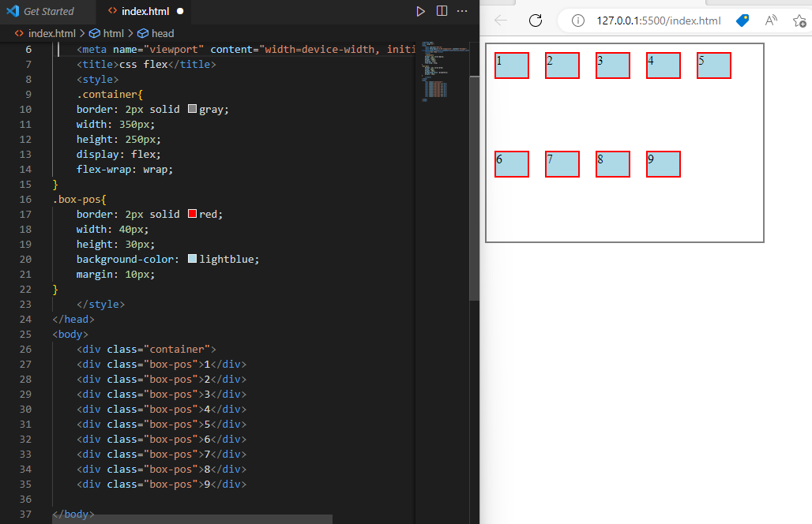Switch to the Get Started tab

48,11
